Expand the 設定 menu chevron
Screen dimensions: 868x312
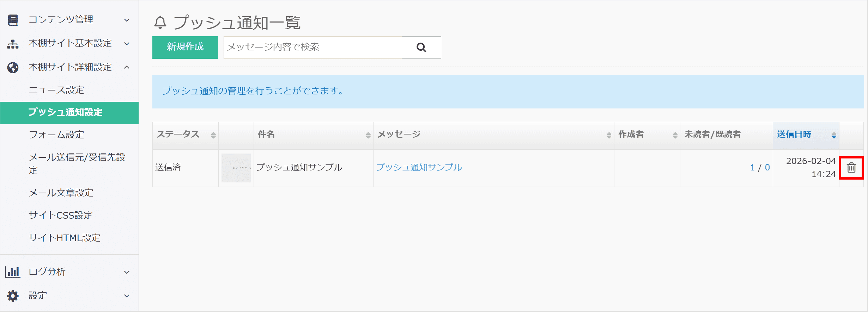tap(127, 296)
